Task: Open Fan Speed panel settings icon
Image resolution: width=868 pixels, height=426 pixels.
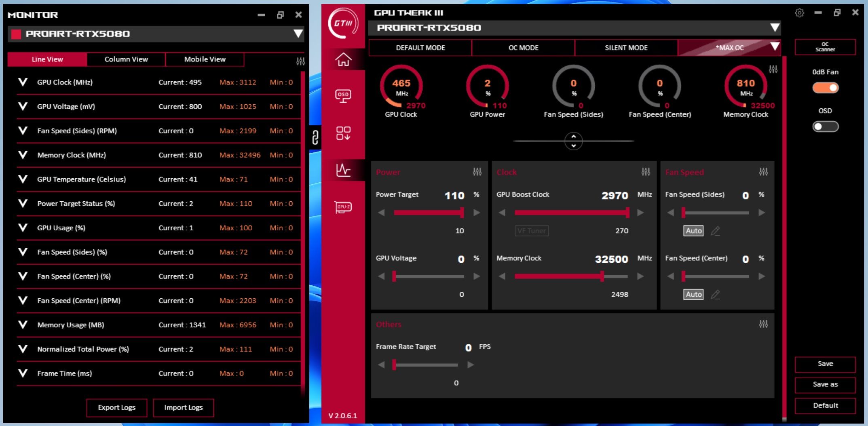Action: tap(763, 172)
